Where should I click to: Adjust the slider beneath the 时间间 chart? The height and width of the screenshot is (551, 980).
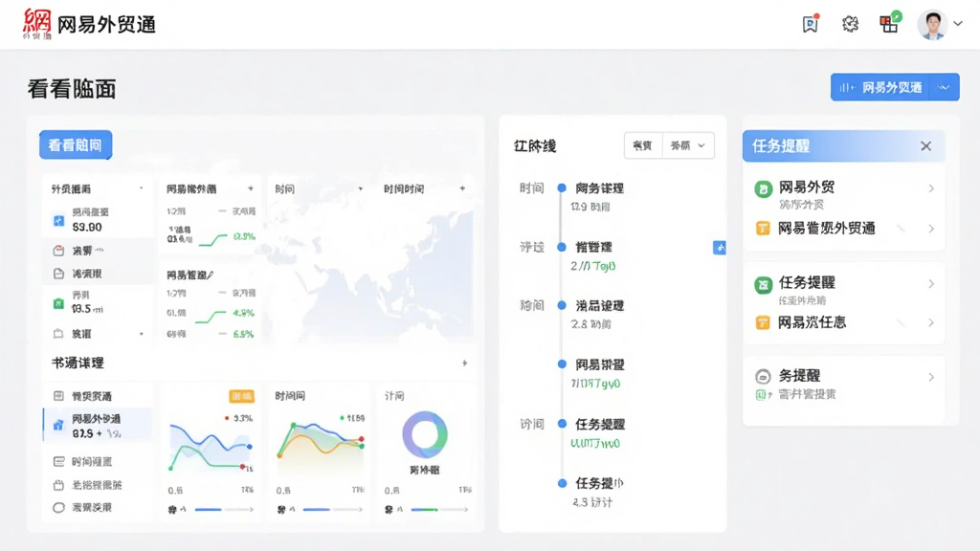[332, 510]
